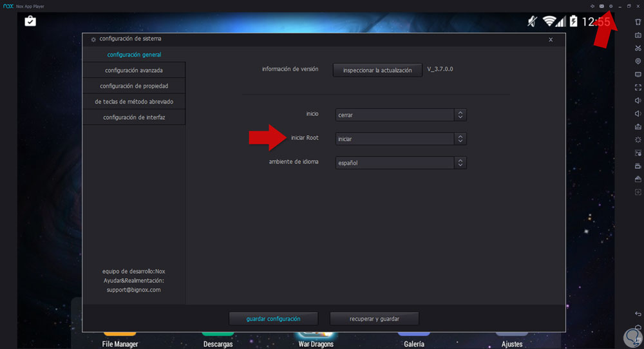Open the virtual location pin icon
This screenshot has width=644, height=349.
tap(638, 61)
